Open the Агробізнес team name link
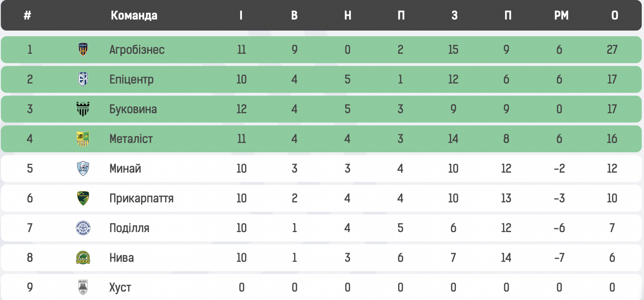The width and height of the screenshot is (644, 300). pos(137,50)
